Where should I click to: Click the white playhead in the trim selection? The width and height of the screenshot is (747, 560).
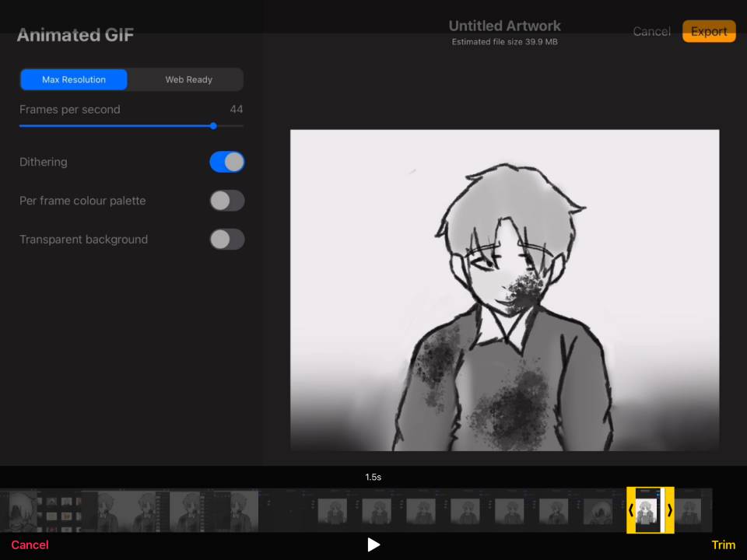click(662, 510)
